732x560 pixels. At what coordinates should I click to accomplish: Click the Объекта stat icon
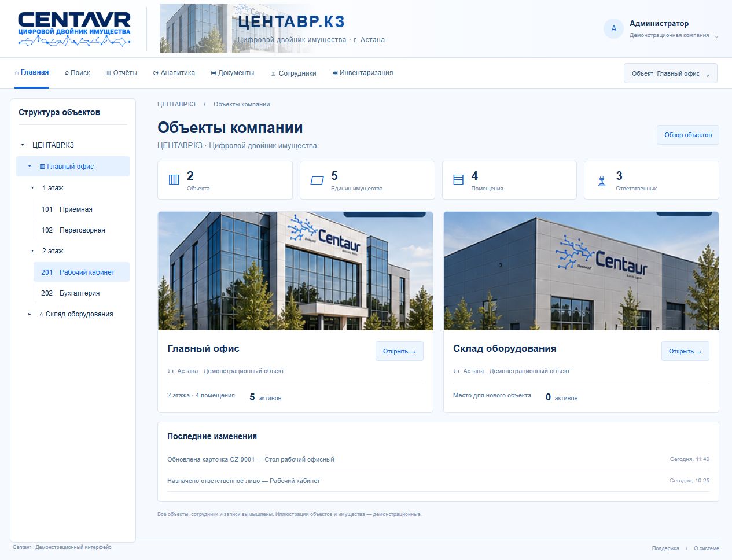pos(174,180)
